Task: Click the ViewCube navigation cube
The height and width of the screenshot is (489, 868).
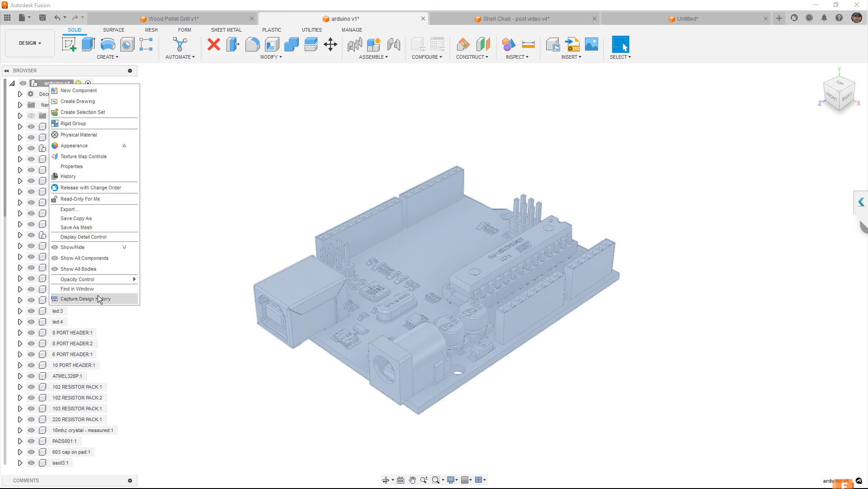Action: (839, 94)
